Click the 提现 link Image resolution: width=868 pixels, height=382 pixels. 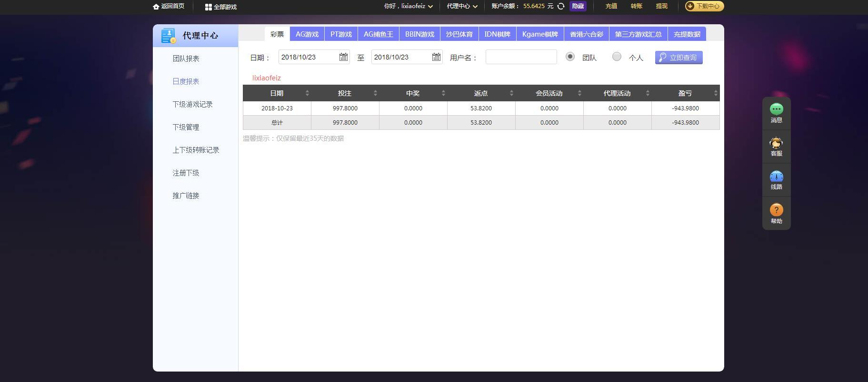[x=662, y=6]
